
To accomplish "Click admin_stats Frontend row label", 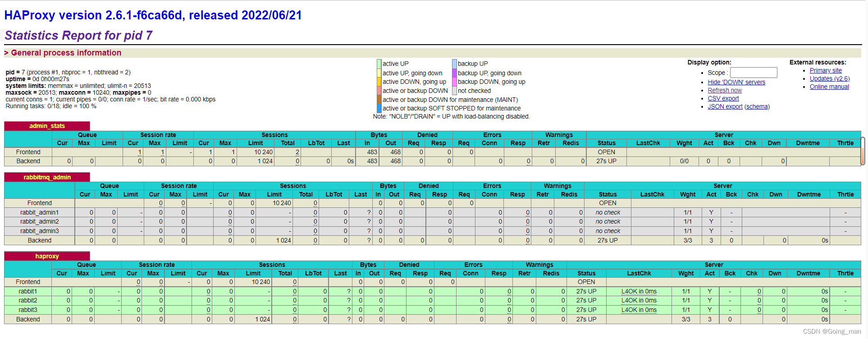I will click(x=28, y=152).
